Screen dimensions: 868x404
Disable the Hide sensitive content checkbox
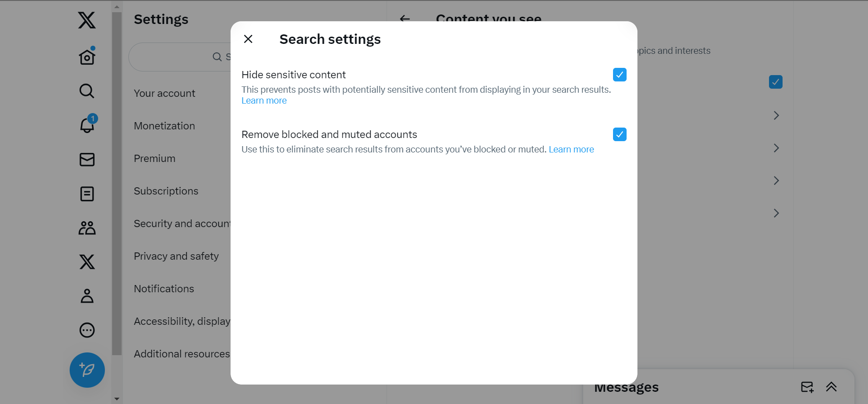[619, 75]
